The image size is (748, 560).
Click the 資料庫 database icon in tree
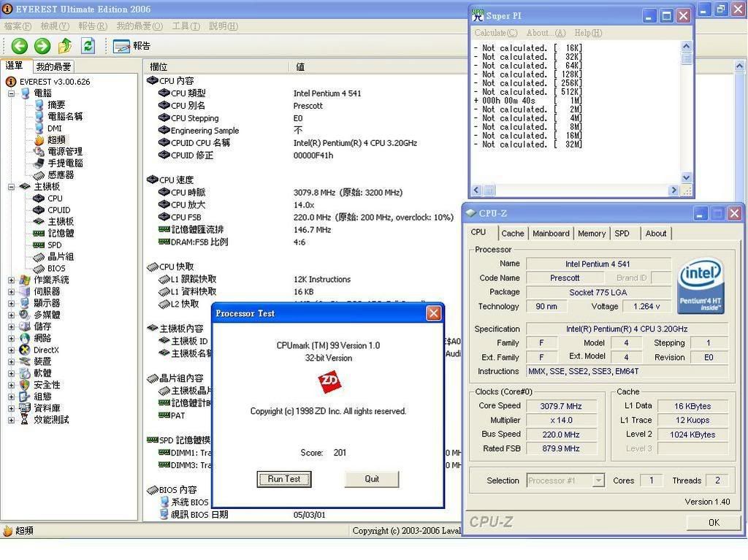tap(25, 408)
